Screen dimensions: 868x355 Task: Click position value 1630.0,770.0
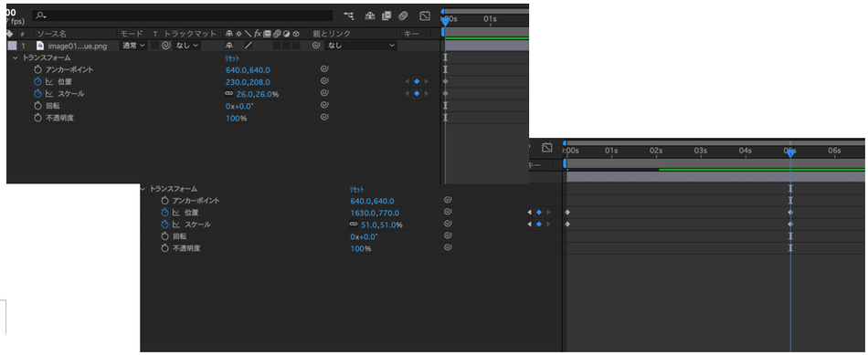pos(375,213)
